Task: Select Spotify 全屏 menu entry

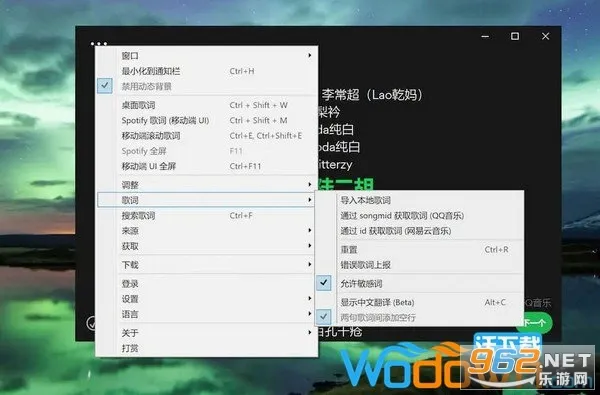Action: pos(207,151)
